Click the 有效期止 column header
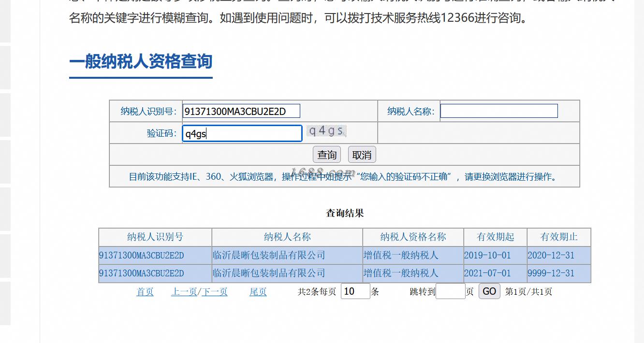Viewport: 644px width, 343px height. pos(559,237)
